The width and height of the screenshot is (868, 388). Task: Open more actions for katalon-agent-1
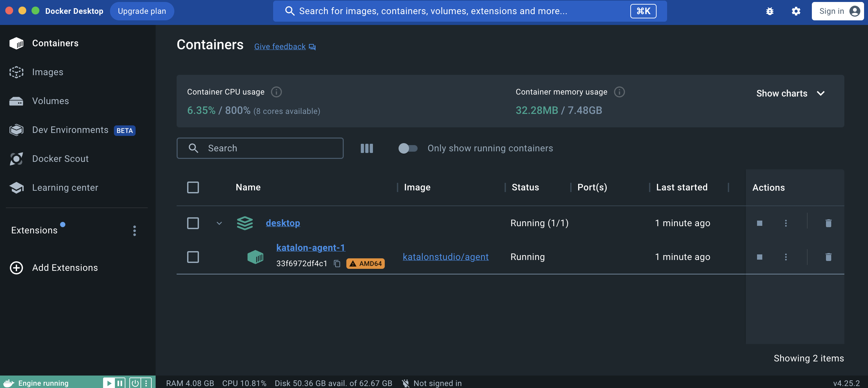coord(786,257)
